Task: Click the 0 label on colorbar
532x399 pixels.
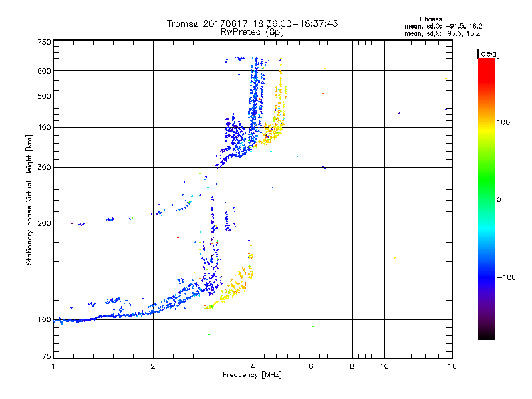Action: tap(499, 200)
